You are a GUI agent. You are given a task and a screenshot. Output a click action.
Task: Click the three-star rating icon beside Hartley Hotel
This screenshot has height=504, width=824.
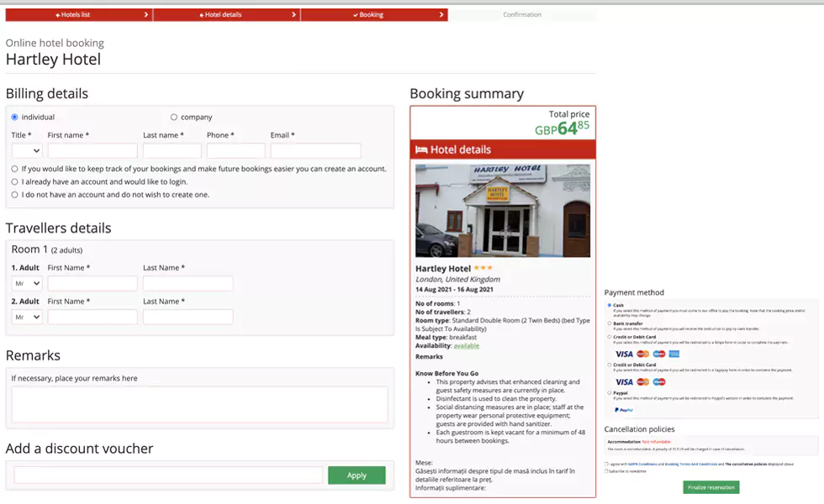click(x=483, y=268)
